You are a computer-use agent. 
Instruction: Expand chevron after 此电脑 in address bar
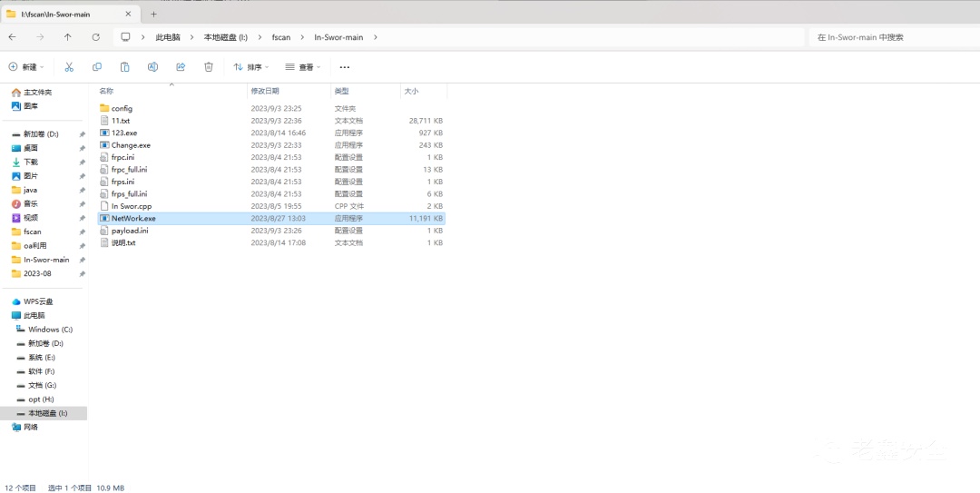pos(191,37)
